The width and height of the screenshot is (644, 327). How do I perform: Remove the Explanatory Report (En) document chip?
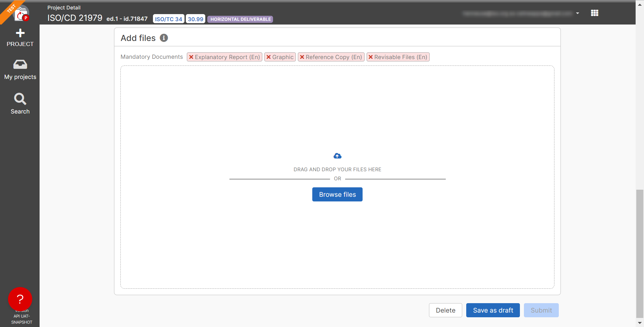click(x=191, y=57)
